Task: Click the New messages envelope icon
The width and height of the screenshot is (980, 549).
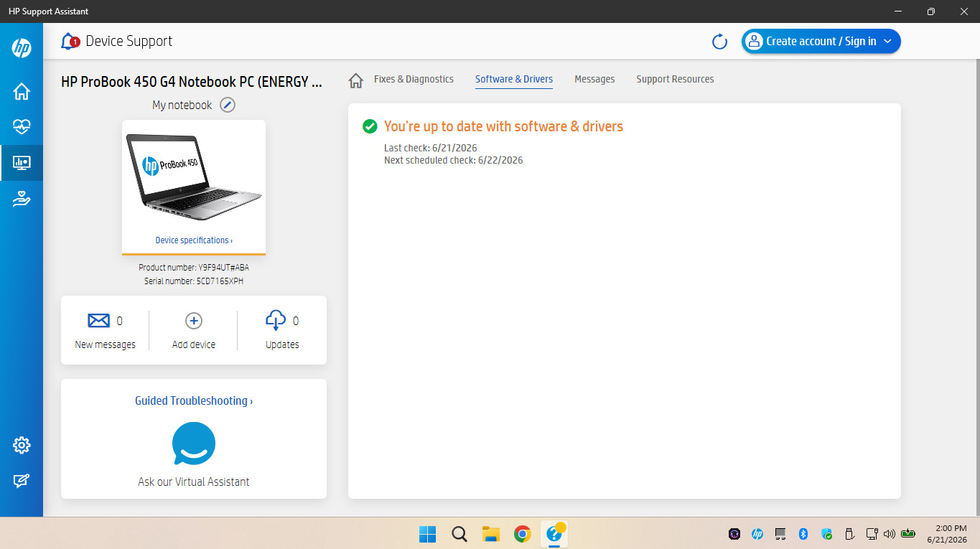Action: tap(98, 321)
